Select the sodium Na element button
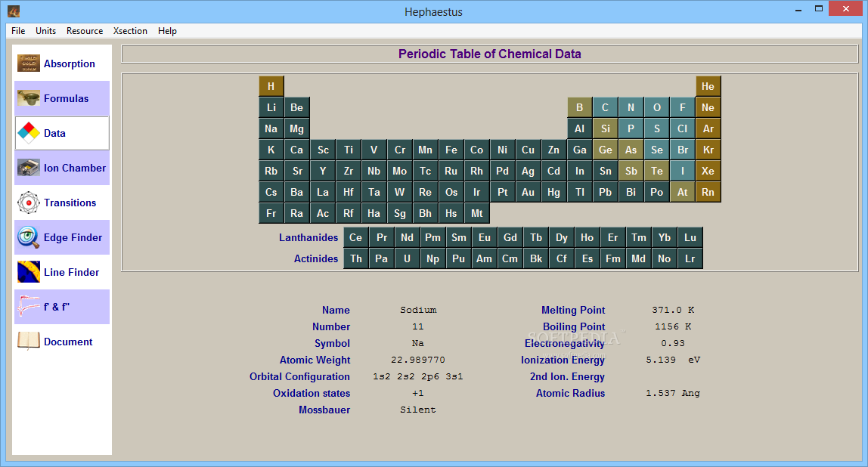The image size is (868, 467). click(x=271, y=128)
